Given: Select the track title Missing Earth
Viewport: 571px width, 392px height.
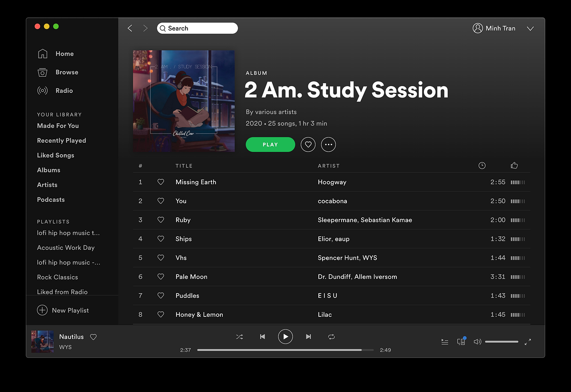Looking at the screenshot, I should (196, 182).
